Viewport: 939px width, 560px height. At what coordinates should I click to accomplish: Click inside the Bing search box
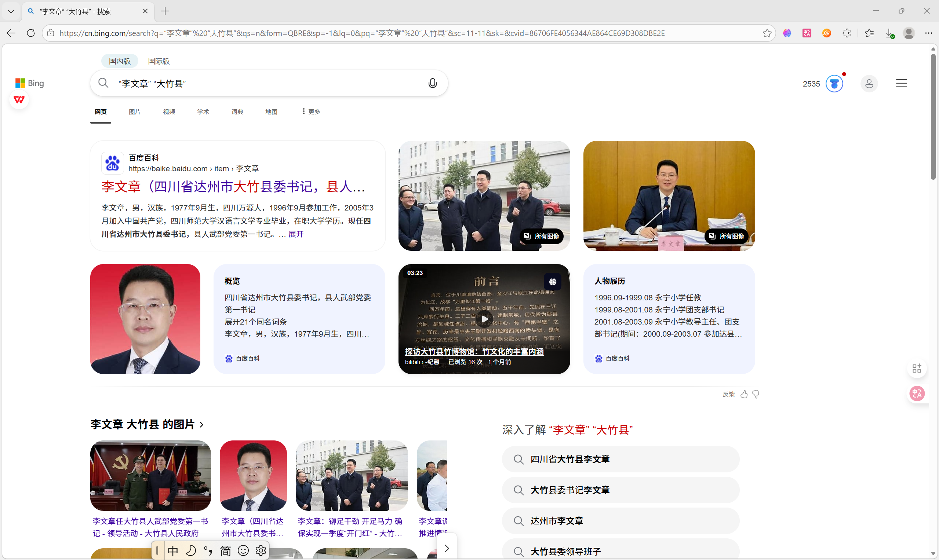pyautogui.click(x=264, y=83)
